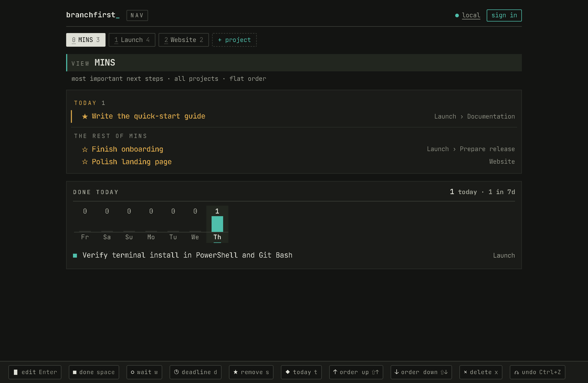Select the Sa day column

[107, 224]
